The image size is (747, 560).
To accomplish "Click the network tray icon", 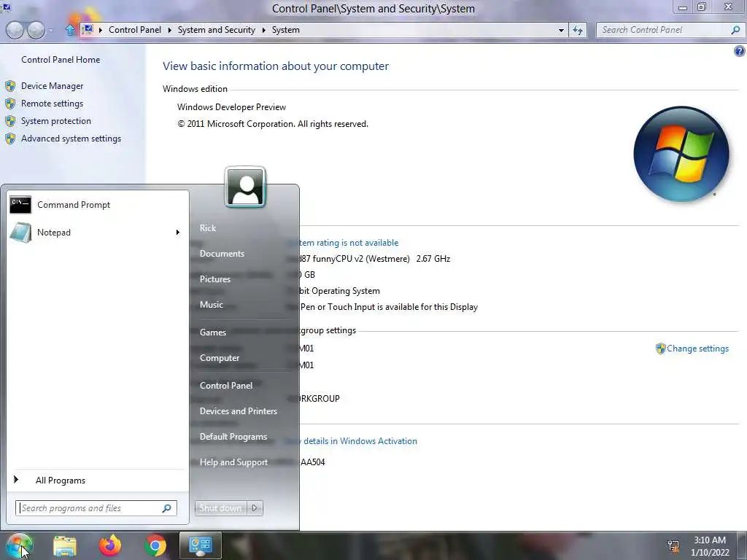I will (673, 545).
